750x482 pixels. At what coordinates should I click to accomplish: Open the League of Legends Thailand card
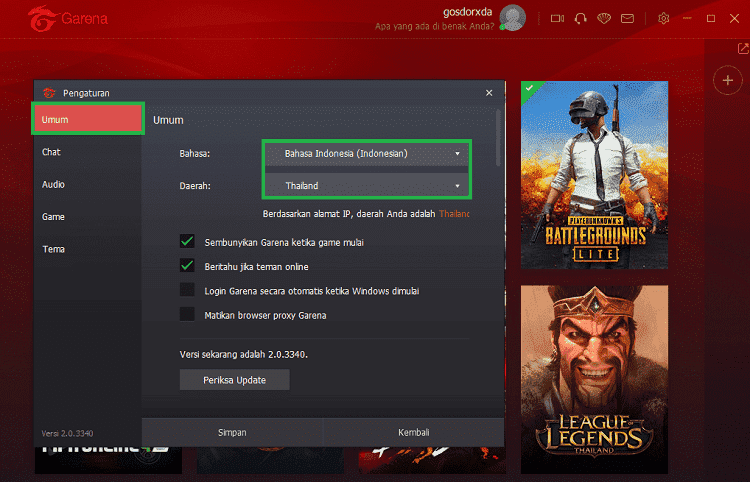tap(594, 380)
